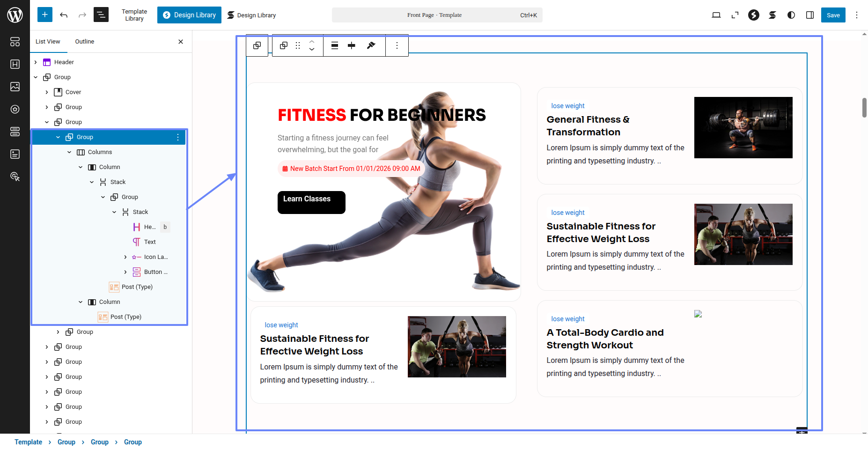This screenshot has height=450, width=868.
Task: Open the Design Library blue button
Action: point(189,15)
